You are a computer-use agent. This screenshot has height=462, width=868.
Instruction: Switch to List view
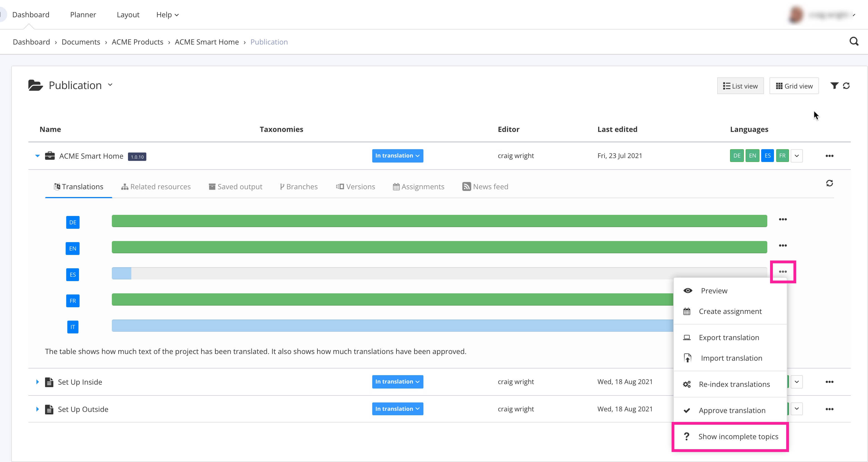(740, 86)
